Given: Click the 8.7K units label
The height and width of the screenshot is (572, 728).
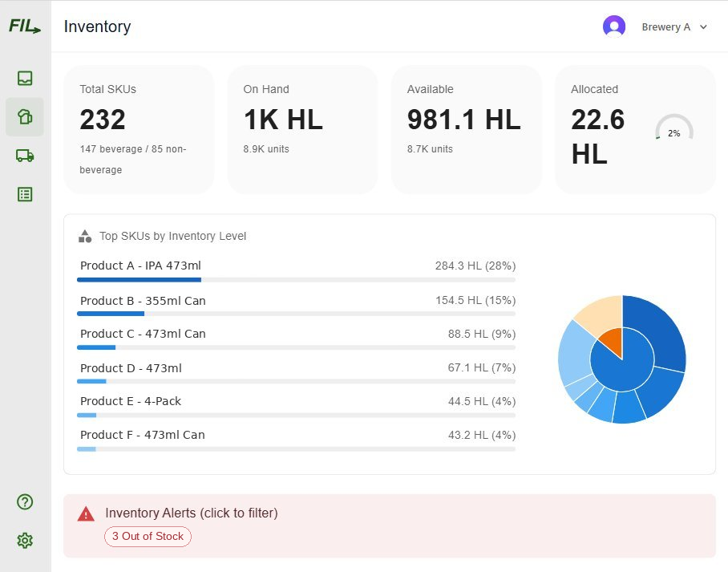Looking at the screenshot, I should tap(430, 149).
